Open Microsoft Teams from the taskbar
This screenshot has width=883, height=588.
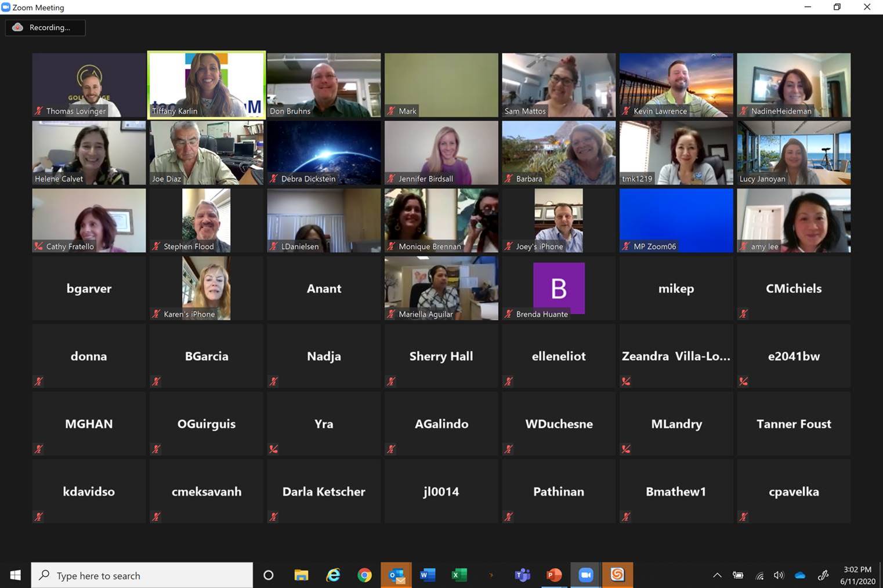pos(523,575)
